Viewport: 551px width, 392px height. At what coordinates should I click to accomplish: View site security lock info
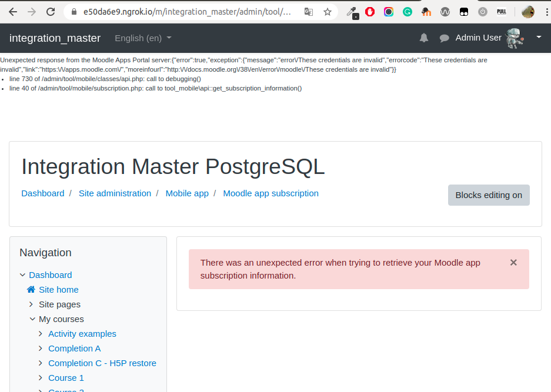tap(74, 12)
